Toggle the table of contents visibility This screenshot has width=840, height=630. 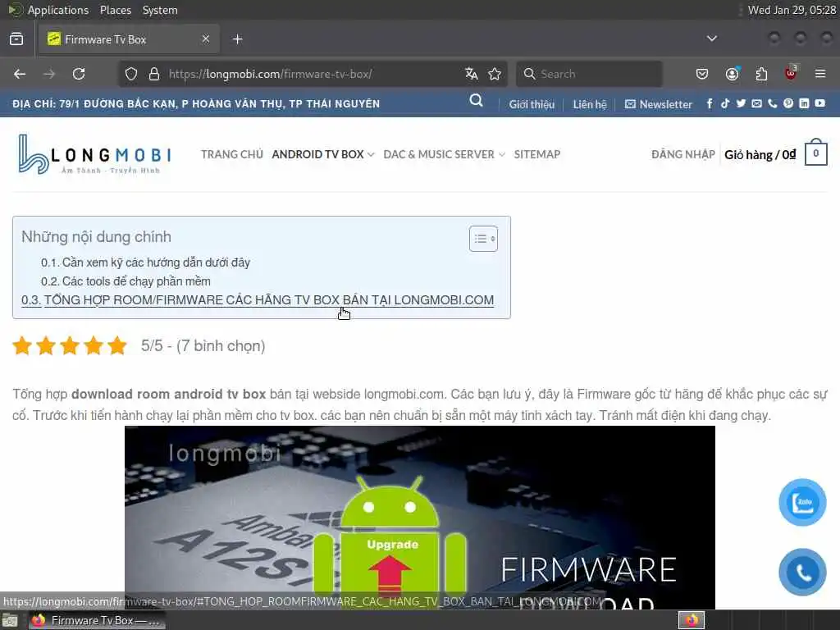483,239
